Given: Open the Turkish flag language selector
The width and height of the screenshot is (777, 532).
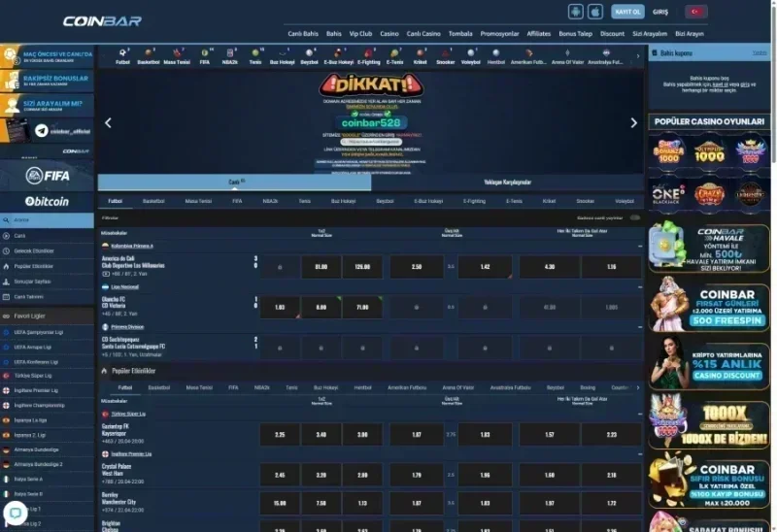Looking at the screenshot, I should coord(695,12).
